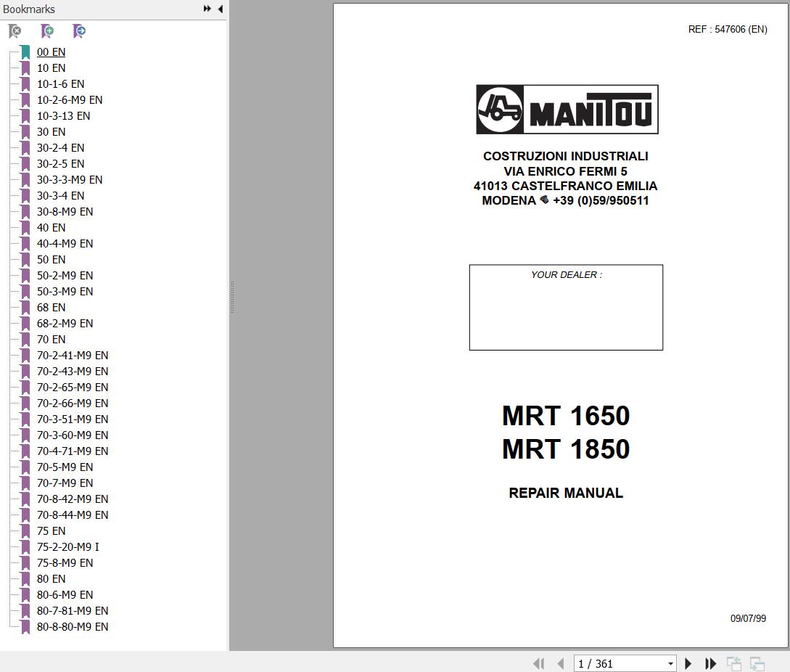Screen dimensions: 790x672
Task: Select bookmark 10-1-6 EN
Action: click(60, 83)
